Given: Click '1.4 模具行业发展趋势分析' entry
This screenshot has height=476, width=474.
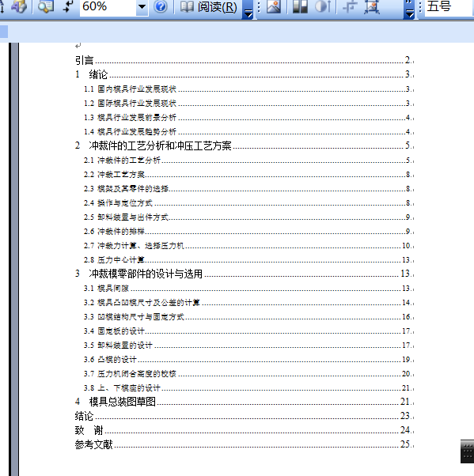Looking at the screenshot, I should [248, 132].
